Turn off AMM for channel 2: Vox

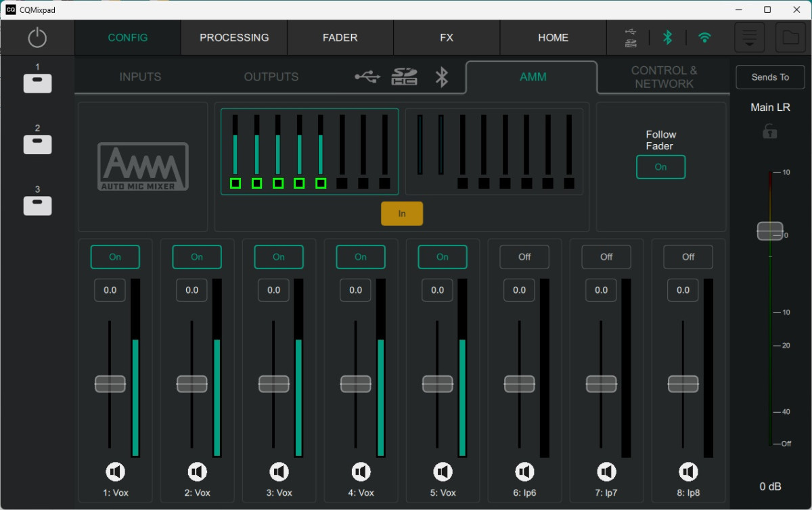(x=197, y=257)
